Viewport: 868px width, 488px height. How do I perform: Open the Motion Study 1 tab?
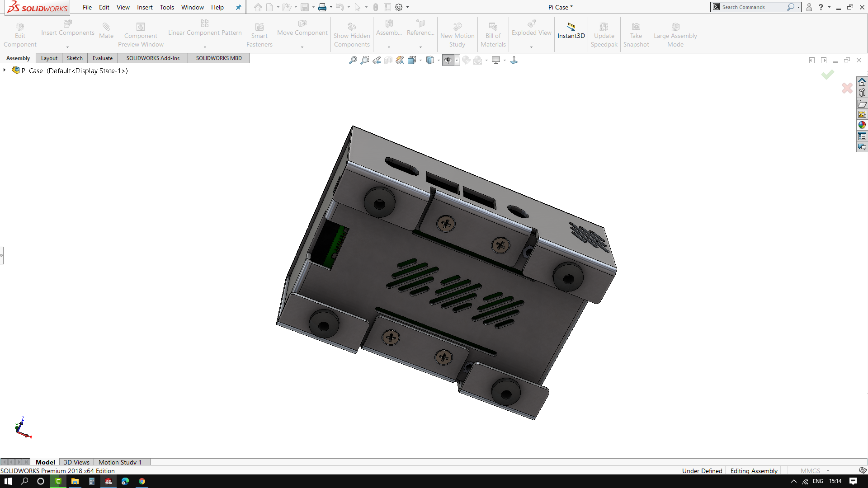tap(120, 462)
